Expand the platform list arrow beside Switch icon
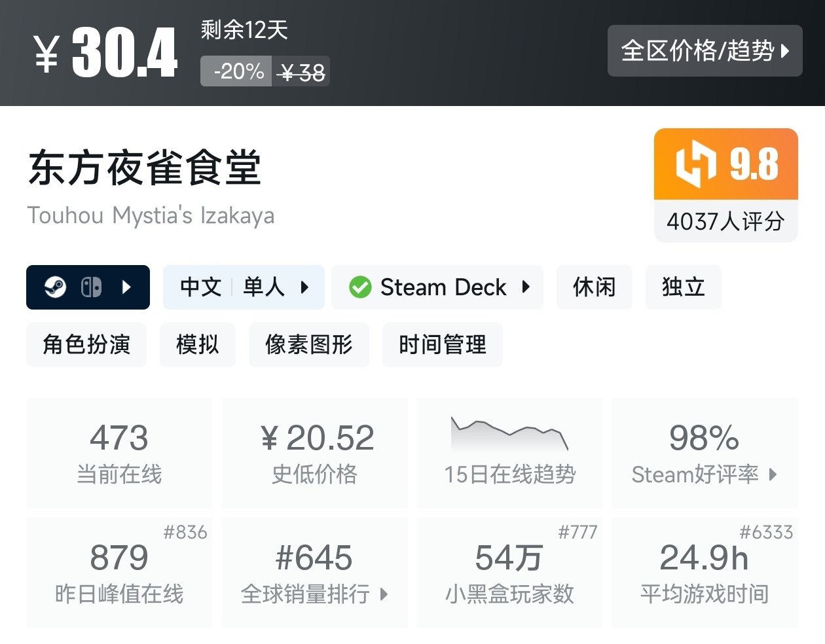 [x=127, y=287]
